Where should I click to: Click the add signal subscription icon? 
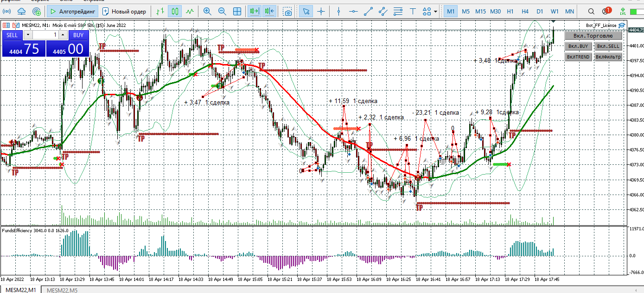tap(37, 11)
